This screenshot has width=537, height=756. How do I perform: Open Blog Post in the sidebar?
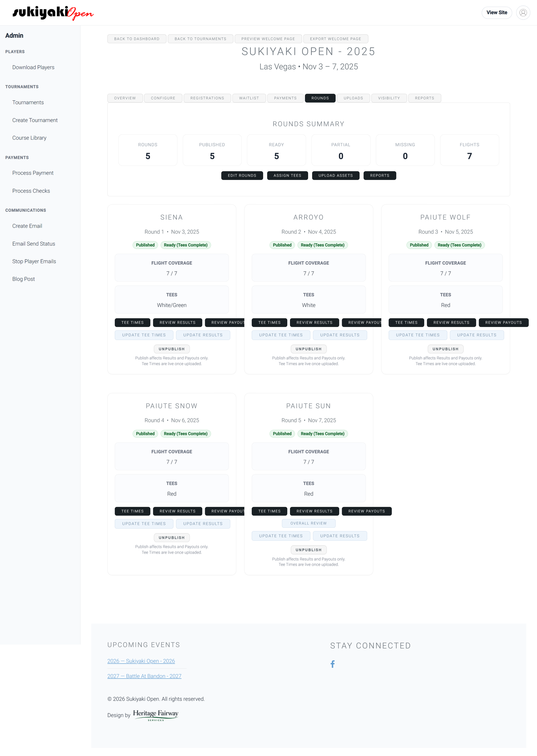pyautogui.click(x=23, y=279)
